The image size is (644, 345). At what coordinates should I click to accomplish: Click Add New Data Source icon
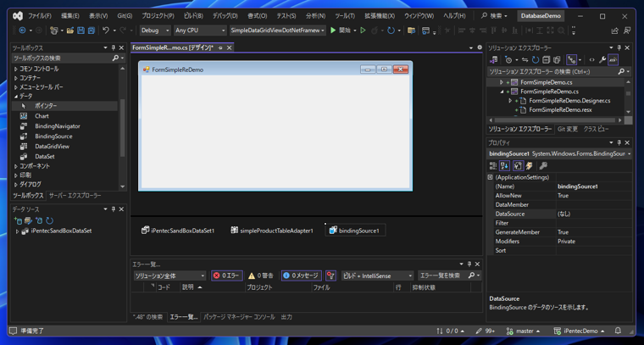pos(17,220)
